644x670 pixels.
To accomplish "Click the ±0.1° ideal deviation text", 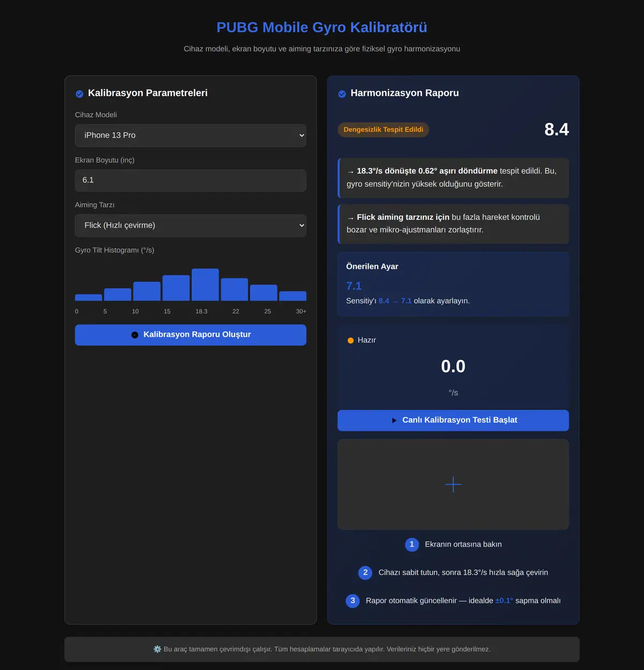I will click(x=504, y=601).
